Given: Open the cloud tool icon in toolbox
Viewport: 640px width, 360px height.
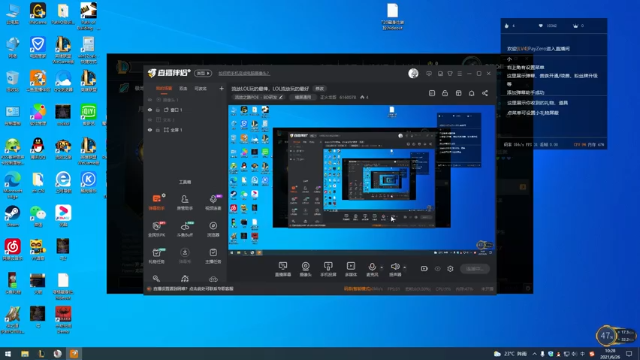Looking at the screenshot, I should click(x=213, y=279).
